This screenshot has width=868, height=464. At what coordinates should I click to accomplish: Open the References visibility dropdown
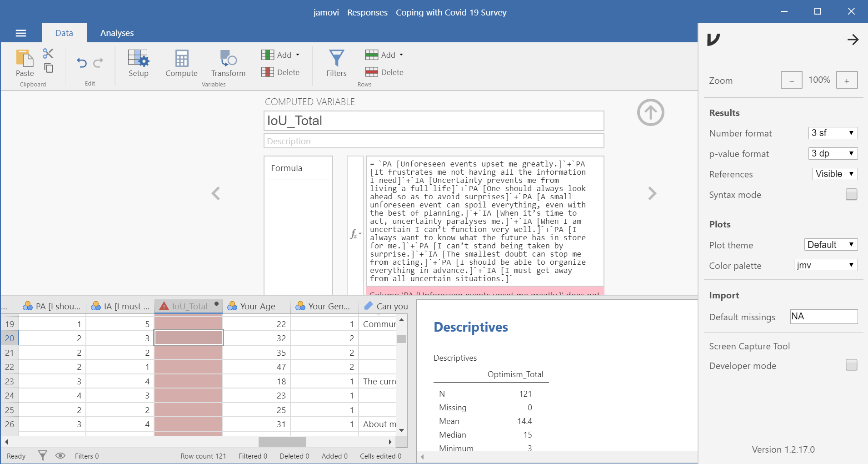(835, 174)
